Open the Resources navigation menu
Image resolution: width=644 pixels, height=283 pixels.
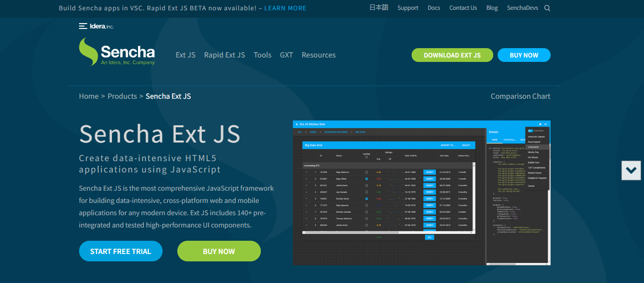coord(319,55)
